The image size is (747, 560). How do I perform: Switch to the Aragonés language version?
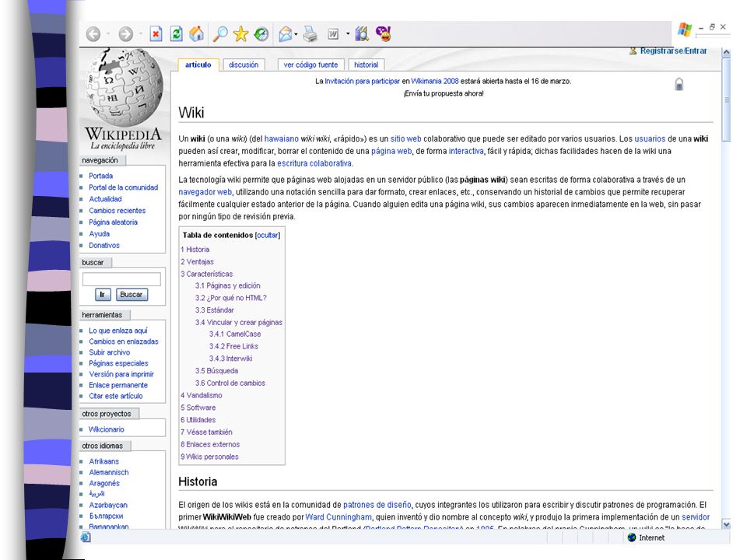pos(104,483)
